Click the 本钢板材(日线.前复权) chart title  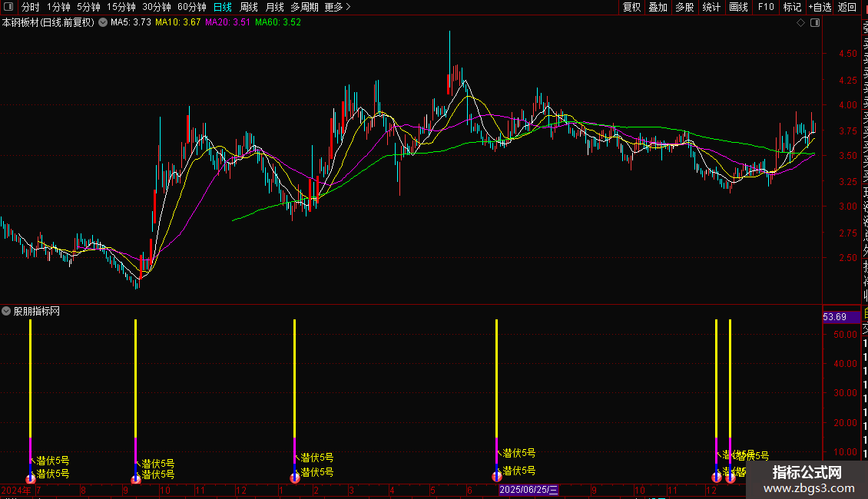coord(48,23)
